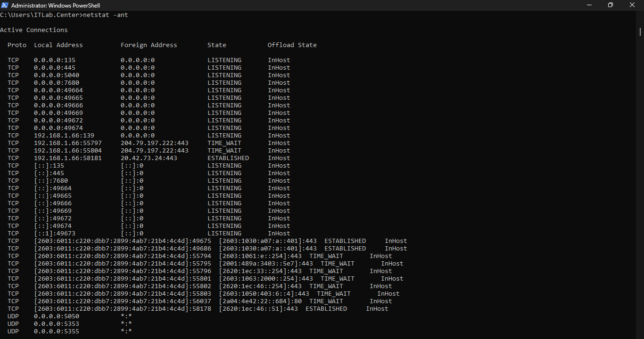Viewport: 644px width, 339px height.
Task: Click the "Administrator: Windows PowerShell" title text
Action: click(x=56, y=6)
